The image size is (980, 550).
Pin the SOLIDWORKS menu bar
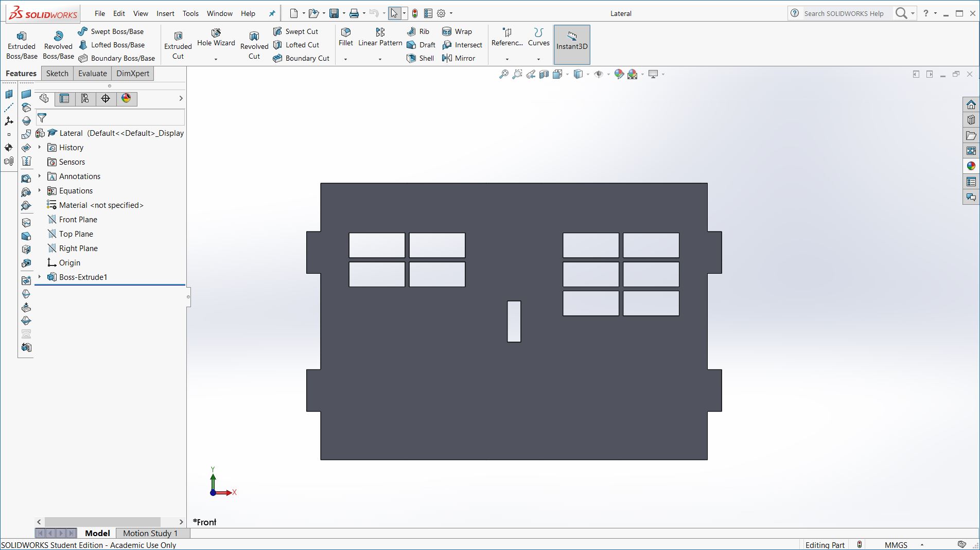(272, 13)
